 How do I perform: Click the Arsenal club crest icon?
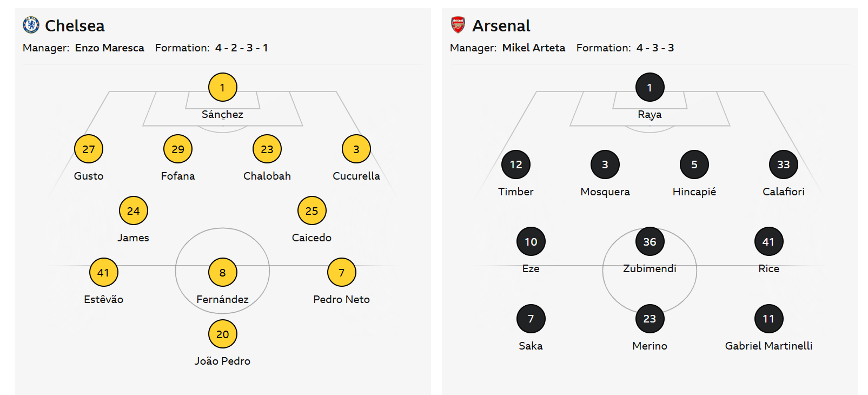tap(458, 25)
